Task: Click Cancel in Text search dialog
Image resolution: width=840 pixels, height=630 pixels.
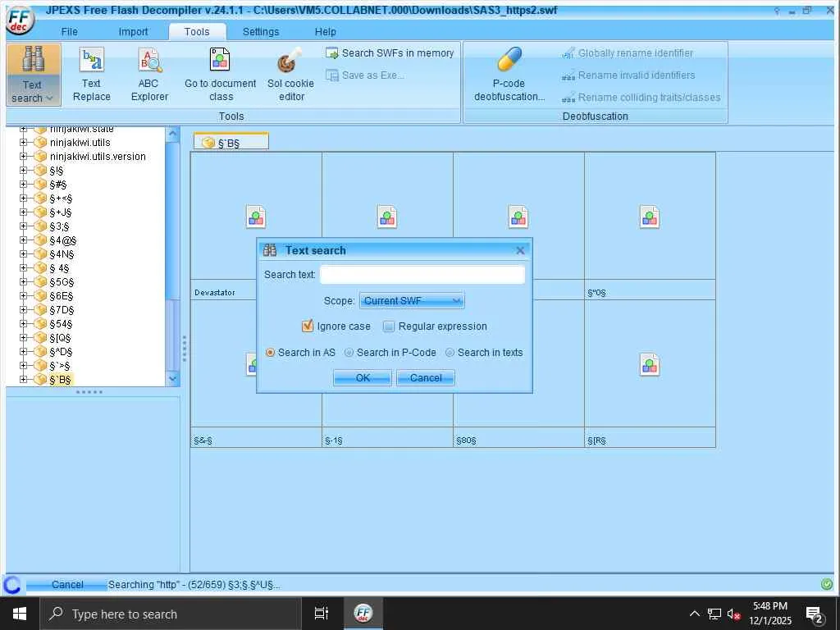Action: [426, 377]
